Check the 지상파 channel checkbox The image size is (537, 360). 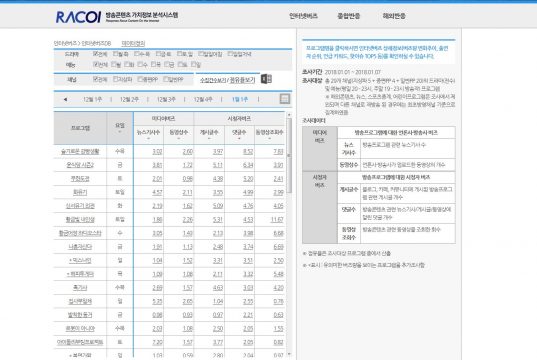pyautogui.click(x=116, y=79)
